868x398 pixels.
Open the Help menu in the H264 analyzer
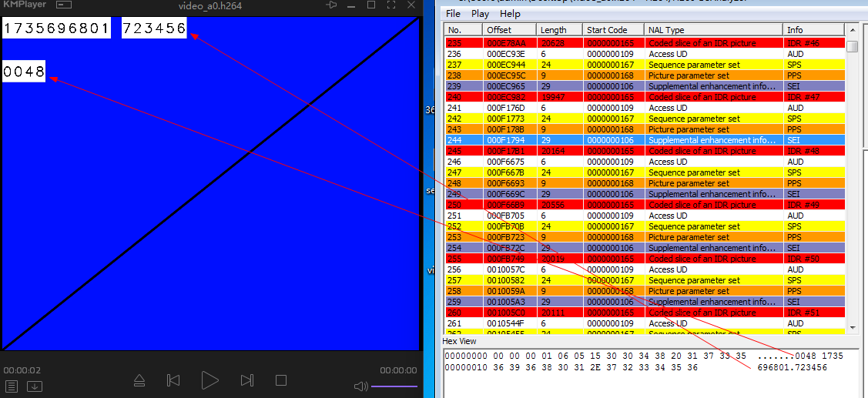pyautogui.click(x=510, y=13)
